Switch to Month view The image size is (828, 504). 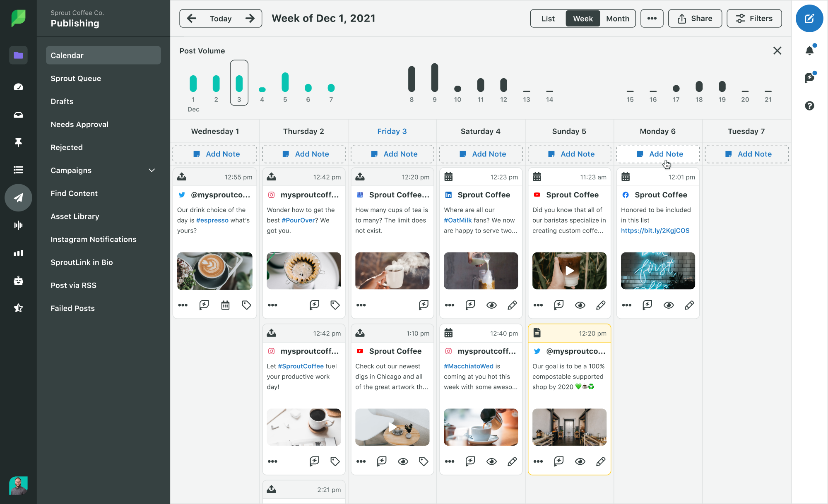617,18
